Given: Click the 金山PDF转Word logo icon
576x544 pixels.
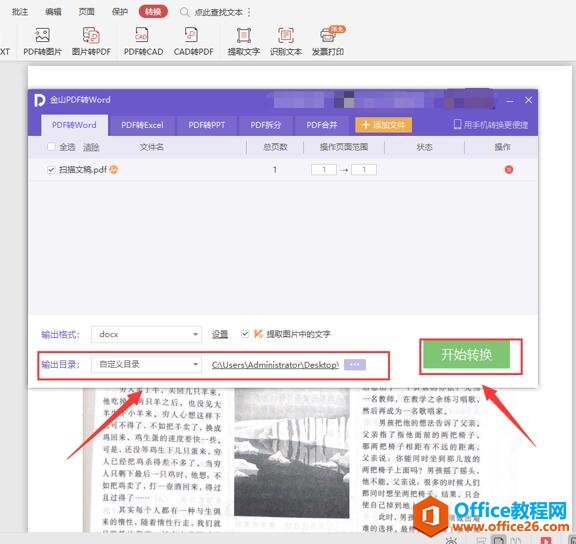Looking at the screenshot, I should click(39, 100).
